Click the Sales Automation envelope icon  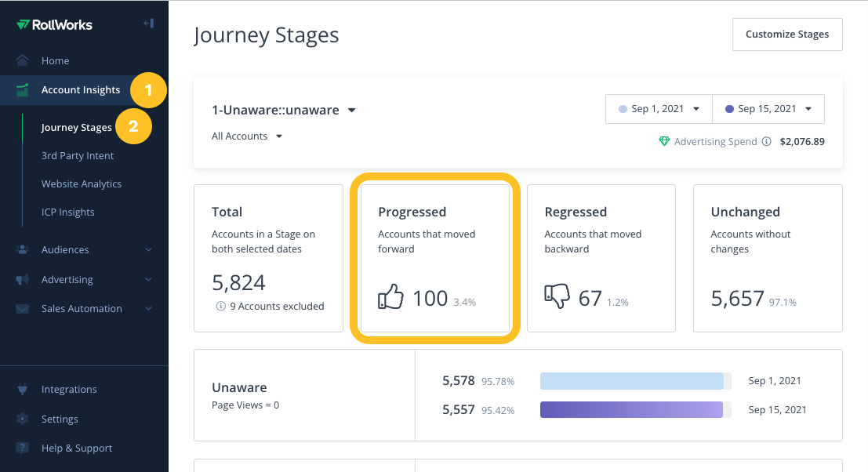[x=22, y=309]
